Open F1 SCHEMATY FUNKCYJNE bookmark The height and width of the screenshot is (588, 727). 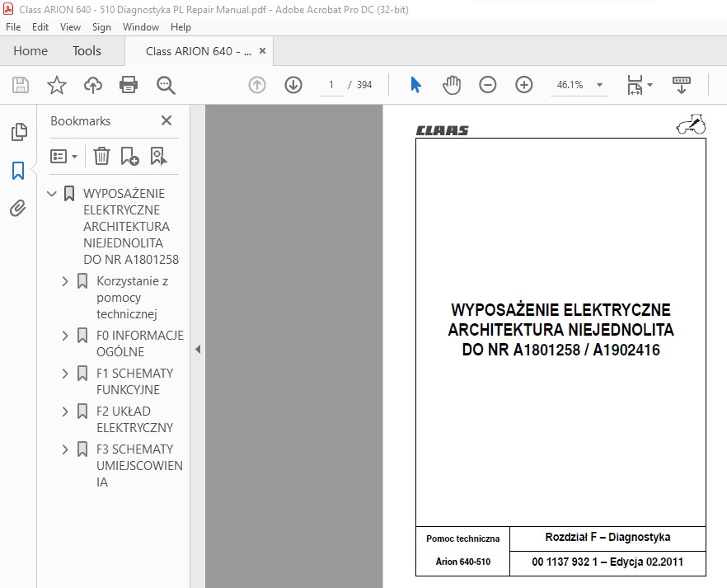pos(135,382)
